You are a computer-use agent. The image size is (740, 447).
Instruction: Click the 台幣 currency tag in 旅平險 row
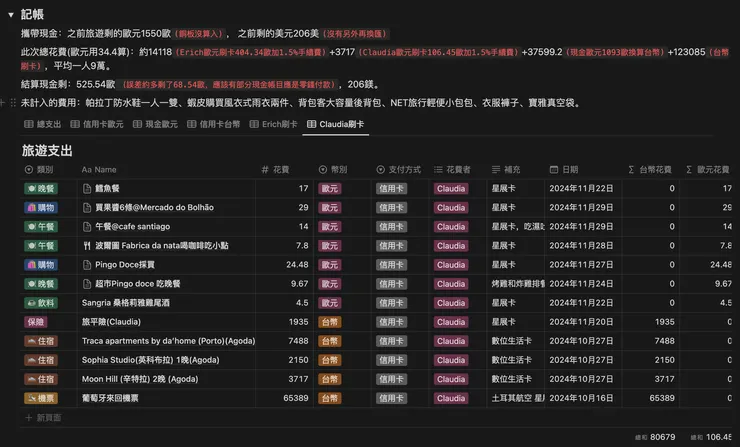(329, 322)
